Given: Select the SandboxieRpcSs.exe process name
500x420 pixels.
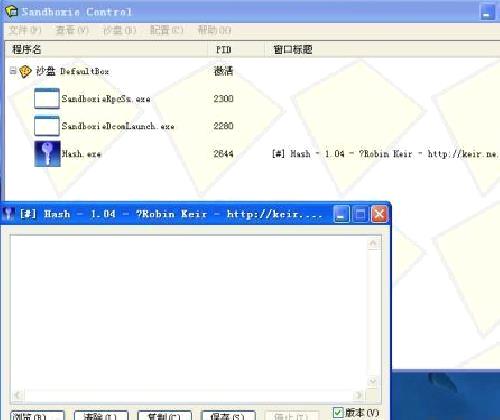Looking at the screenshot, I should [106, 99].
